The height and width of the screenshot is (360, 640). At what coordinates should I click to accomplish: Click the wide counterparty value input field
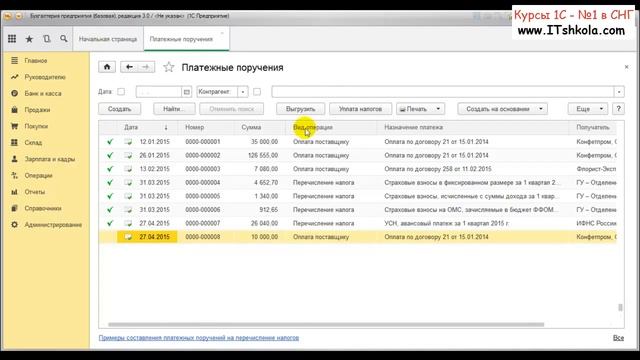[x=443, y=92]
